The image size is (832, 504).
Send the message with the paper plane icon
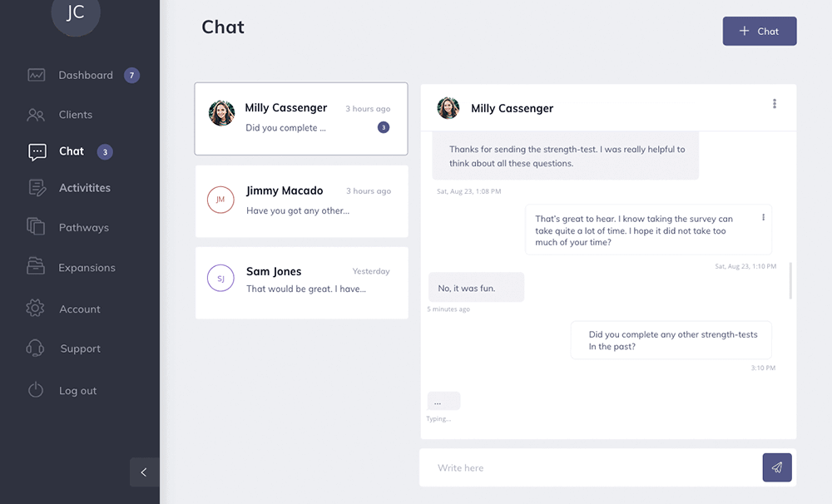pyautogui.click(x=777, y=467)
